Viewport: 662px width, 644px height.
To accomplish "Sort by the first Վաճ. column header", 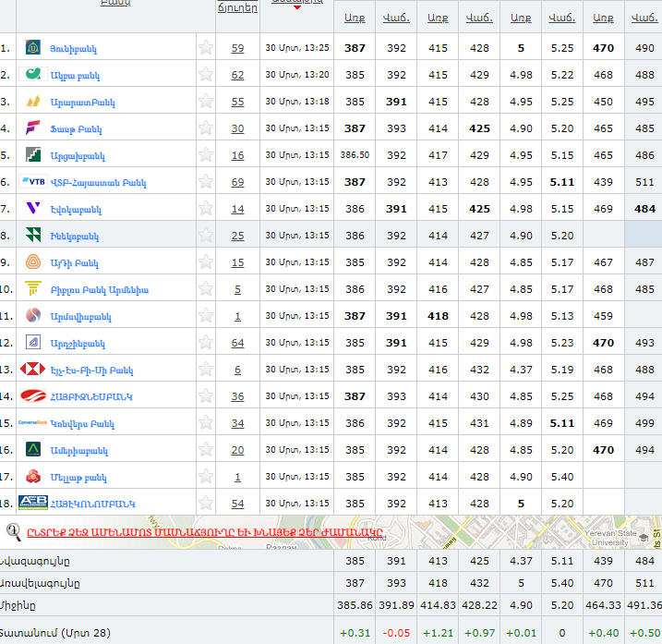I will point(396,18).
